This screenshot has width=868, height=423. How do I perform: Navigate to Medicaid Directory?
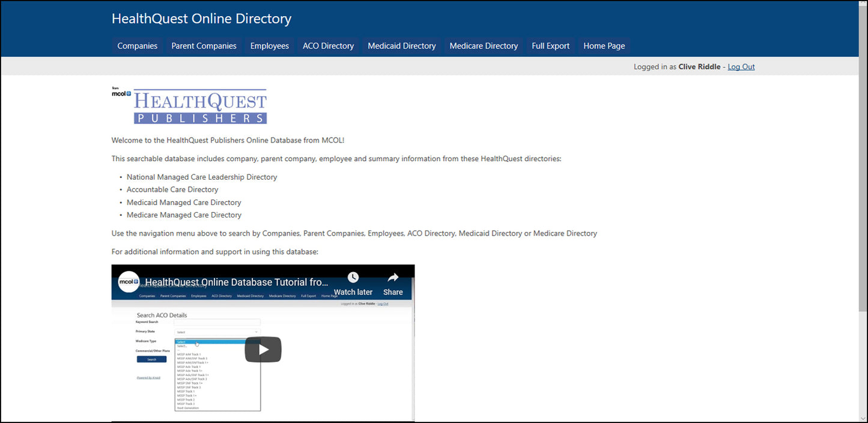401,46
